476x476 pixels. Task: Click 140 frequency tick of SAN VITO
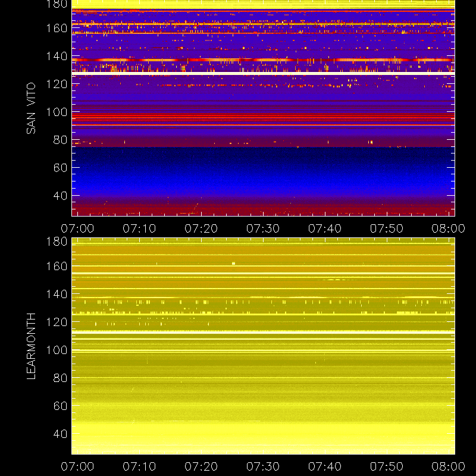[57, 57]
